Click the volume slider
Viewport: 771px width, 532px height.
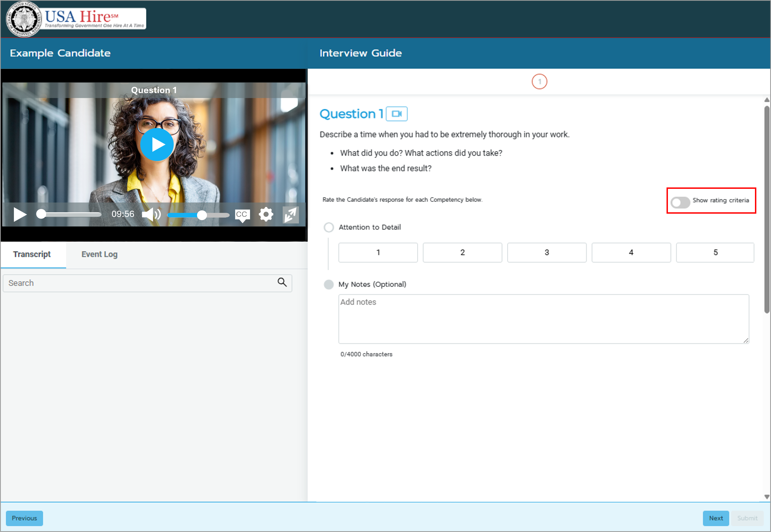[x=198, y=215]
